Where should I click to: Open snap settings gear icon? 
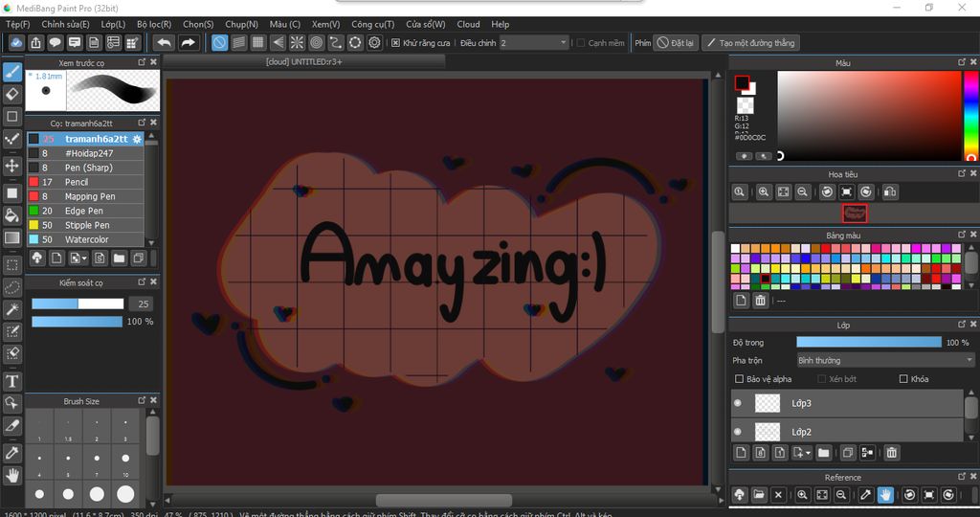374,42
